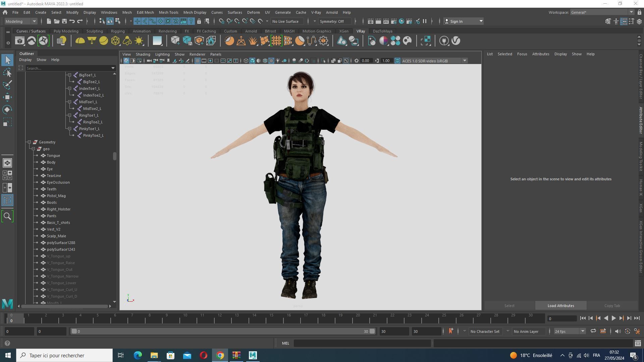
Task: Select Vest_V2 in the Outliner
Action: (54, 229)
